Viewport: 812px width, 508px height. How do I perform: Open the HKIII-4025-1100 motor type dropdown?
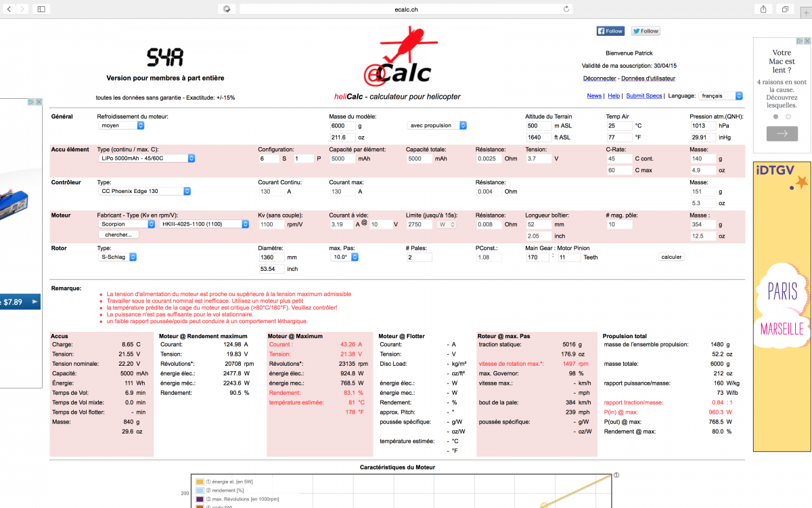204,224
